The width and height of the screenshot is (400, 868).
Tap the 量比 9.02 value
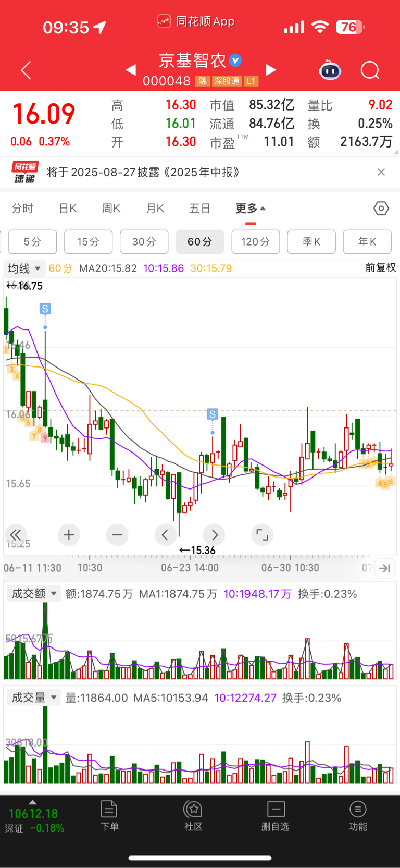tap(380, 105)
